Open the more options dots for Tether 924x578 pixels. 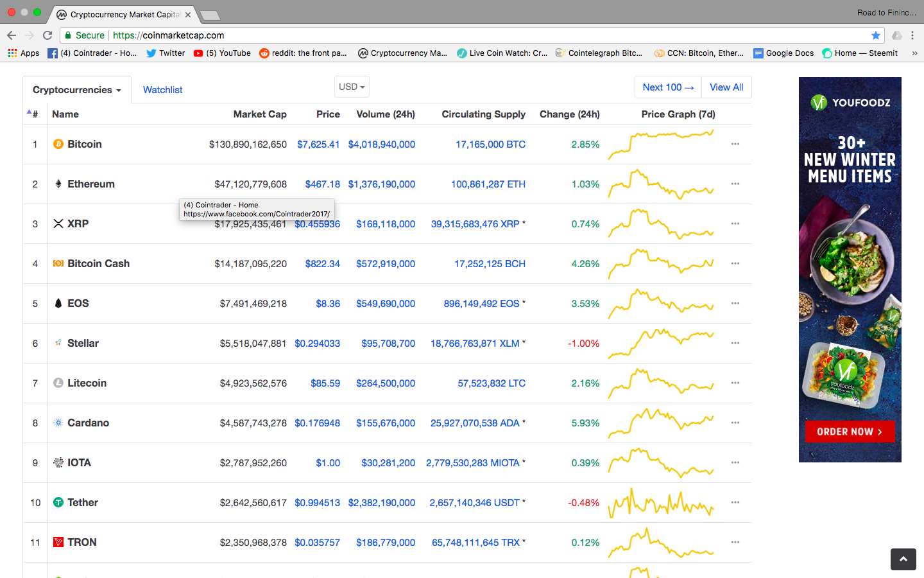[x=735, y=502]
